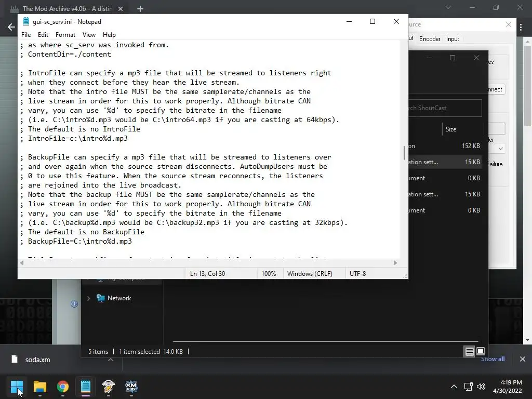Open Chrome tab search dropdown
Image resolution: width=532 pixels, height=399 pixels.
tap(448, 7)
